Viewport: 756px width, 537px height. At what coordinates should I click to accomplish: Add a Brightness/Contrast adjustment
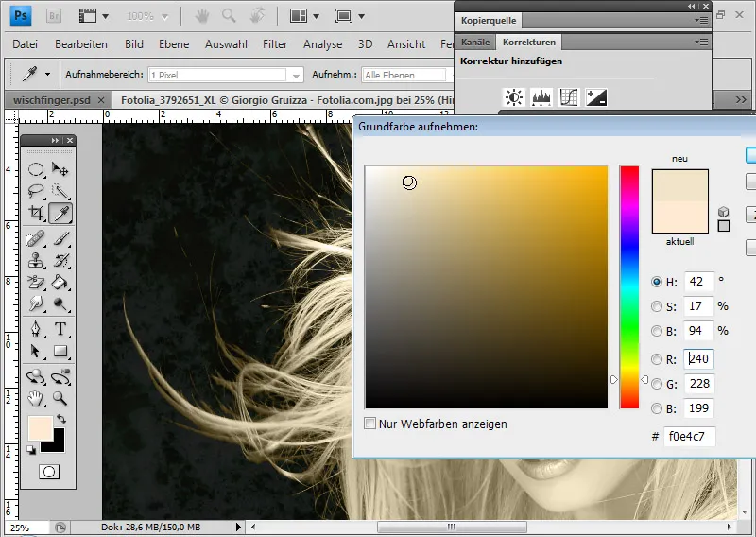pyautogui.click(x=514, y=97)
